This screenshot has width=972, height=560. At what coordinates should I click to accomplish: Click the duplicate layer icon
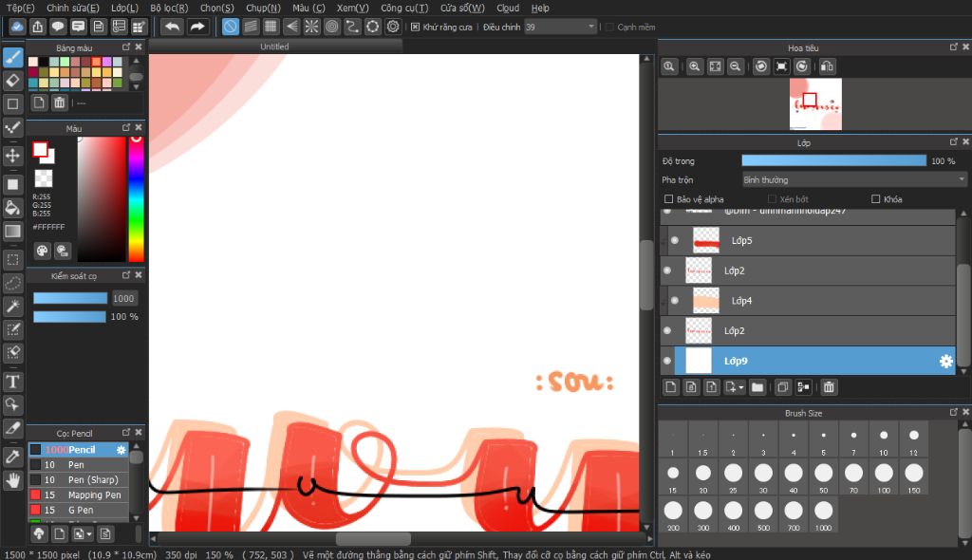click(783, 387)
